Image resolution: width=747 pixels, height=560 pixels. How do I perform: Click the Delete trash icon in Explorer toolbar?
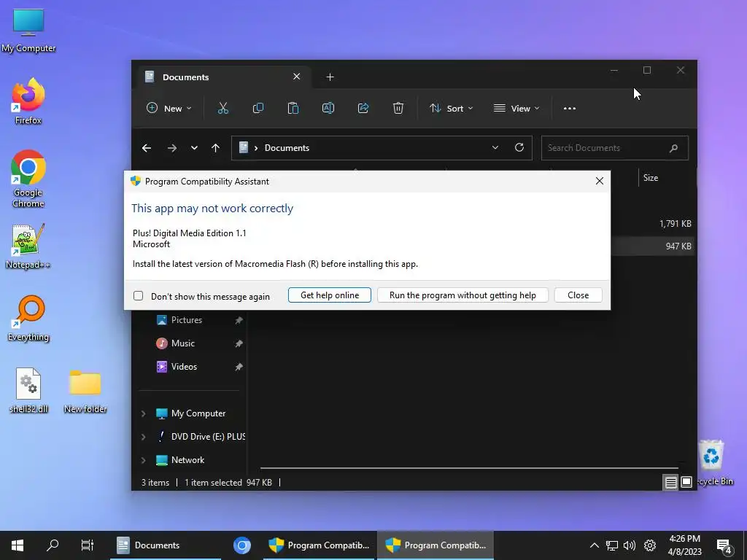398,108
